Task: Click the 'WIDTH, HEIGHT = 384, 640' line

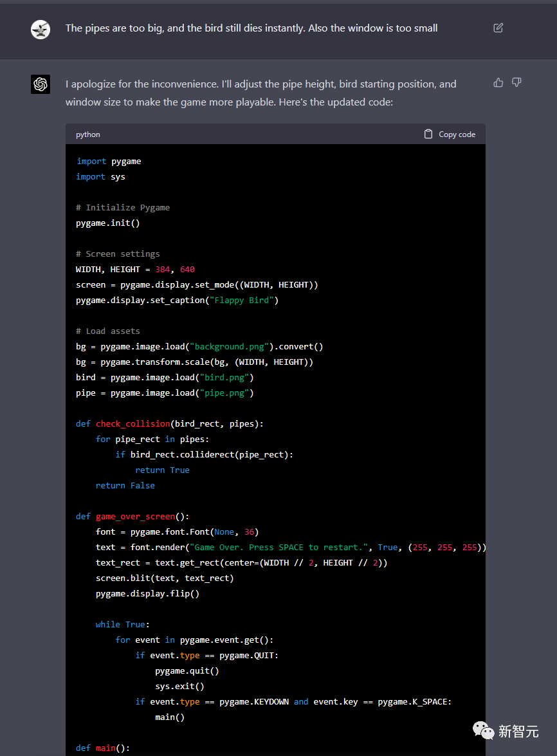Action: click(x=136, y=269)
